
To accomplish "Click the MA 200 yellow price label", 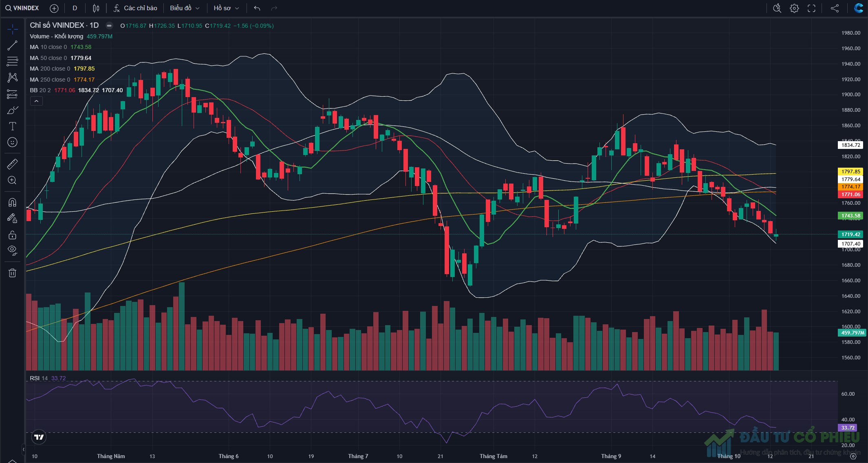I will pos(850,172).
